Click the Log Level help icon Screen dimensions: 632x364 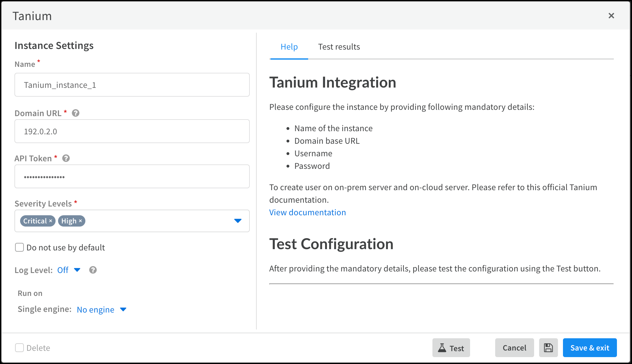[93, 270]
